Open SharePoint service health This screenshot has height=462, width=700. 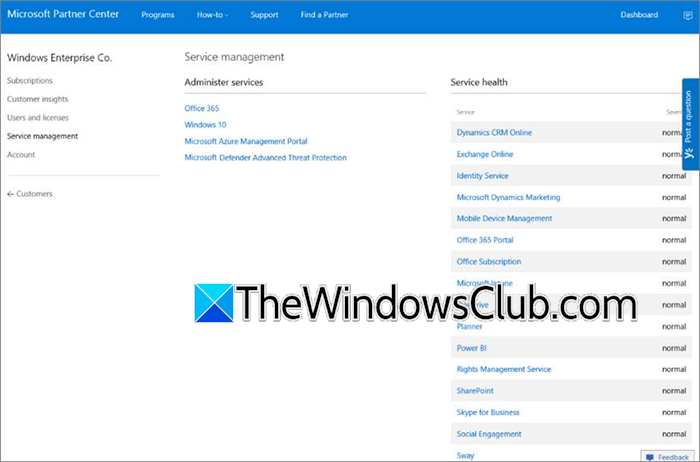pos(475,391)
